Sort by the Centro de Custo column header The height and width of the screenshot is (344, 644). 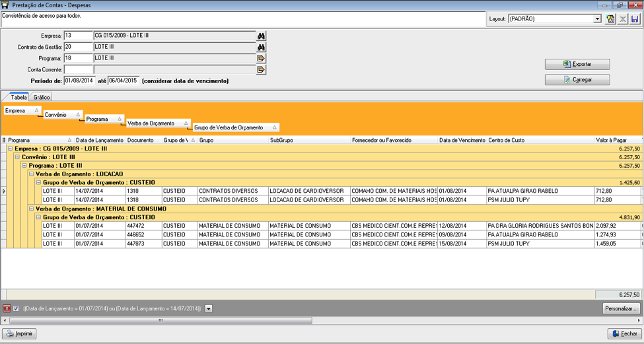click(x=540, y=140)
